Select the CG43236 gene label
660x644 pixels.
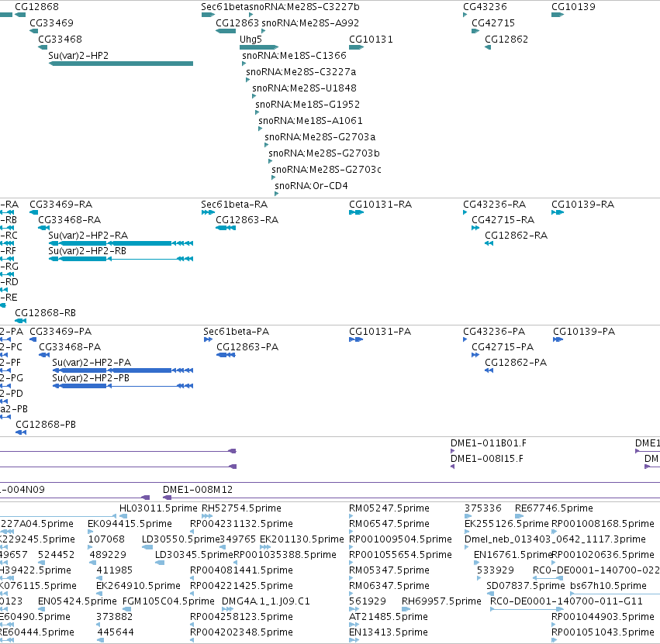point(485,7)
